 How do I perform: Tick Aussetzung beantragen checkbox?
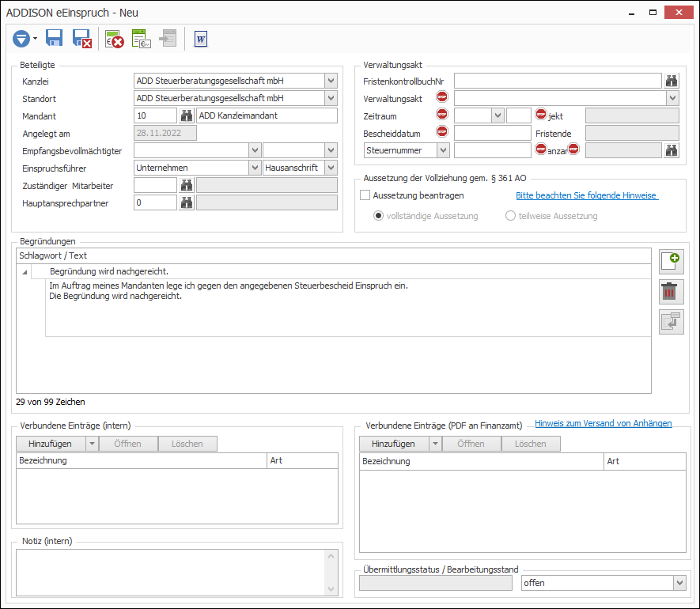pyautogui.click(x=365, y=195)
